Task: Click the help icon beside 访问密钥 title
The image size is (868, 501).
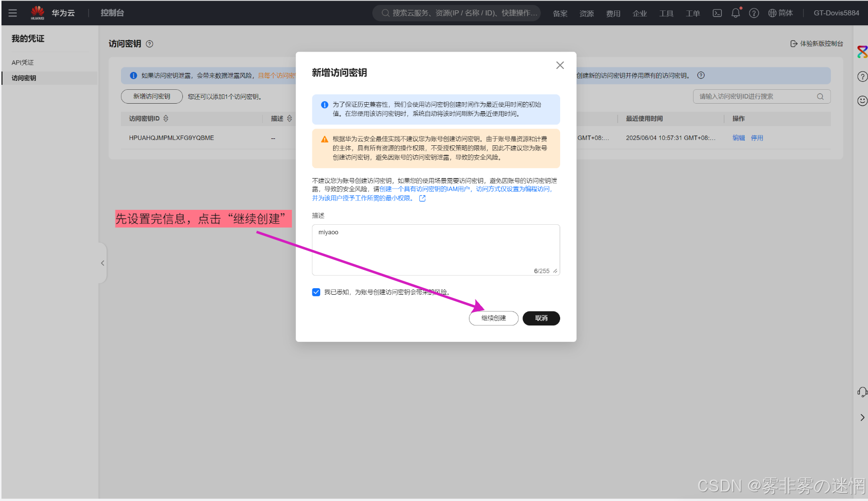Action: coord(150,44)
